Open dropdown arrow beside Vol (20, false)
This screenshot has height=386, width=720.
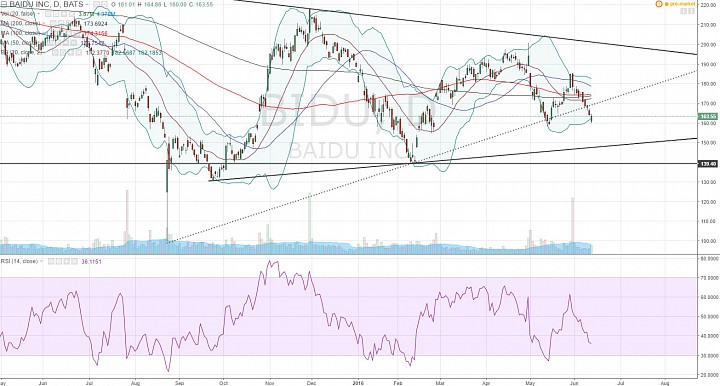(39, 14)
